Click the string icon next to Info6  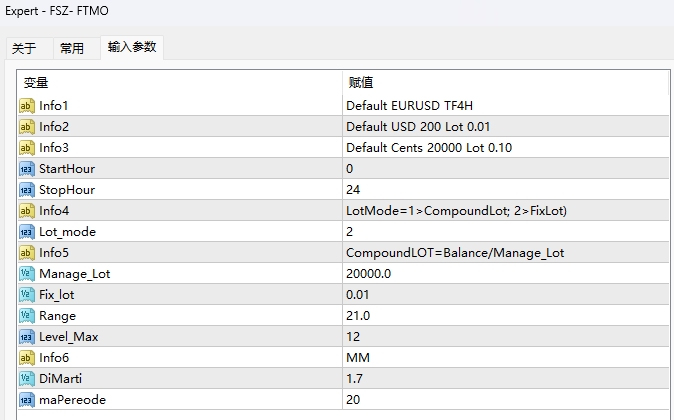27,357
